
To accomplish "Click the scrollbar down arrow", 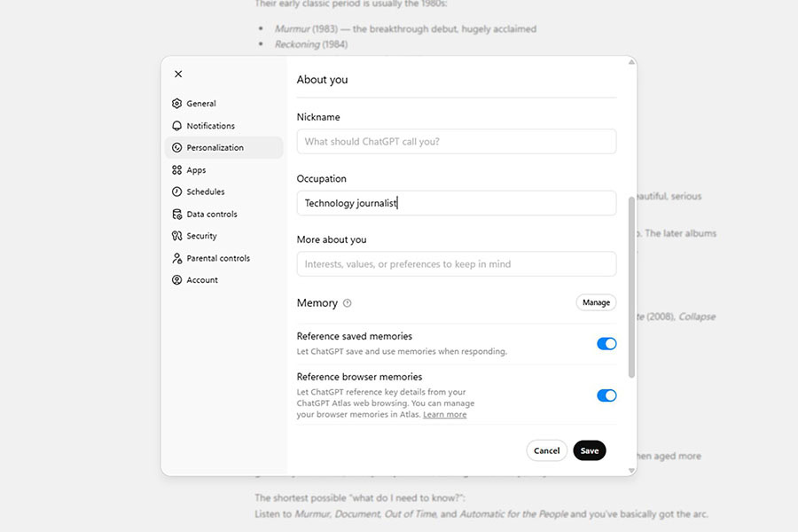I will tap(631, 471).
